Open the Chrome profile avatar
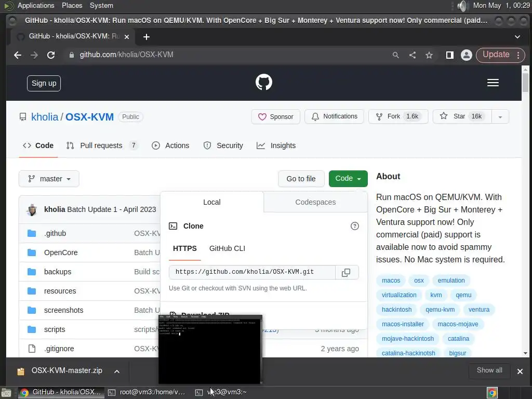 point(467,55)
